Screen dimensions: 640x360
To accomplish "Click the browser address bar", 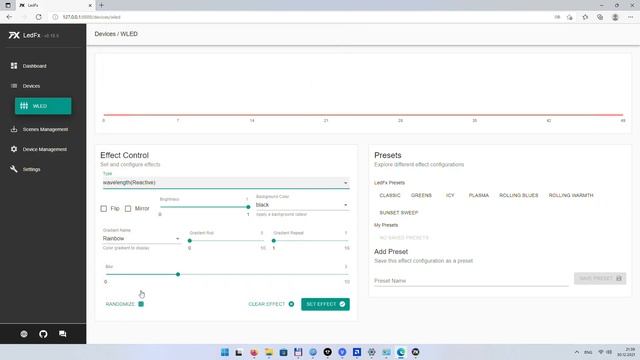I will pos(302,17).
